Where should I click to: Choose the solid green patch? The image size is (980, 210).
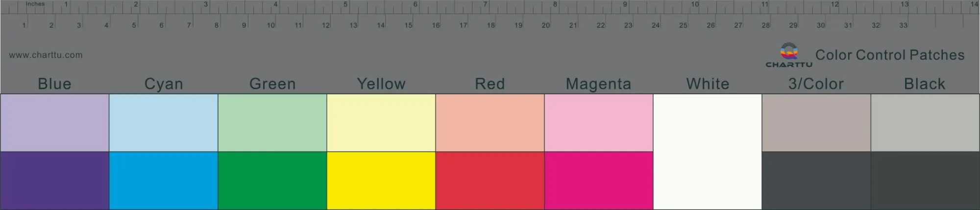click(272, 181)
